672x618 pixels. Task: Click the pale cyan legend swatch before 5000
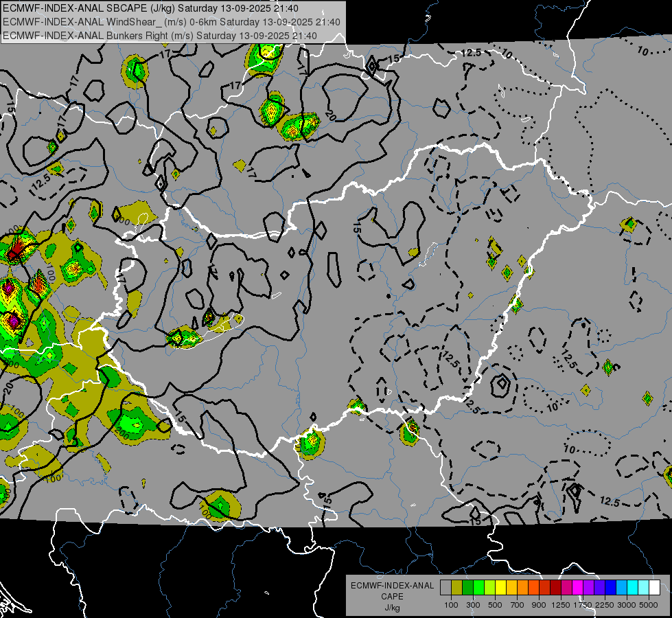click(x=644, y=588)
